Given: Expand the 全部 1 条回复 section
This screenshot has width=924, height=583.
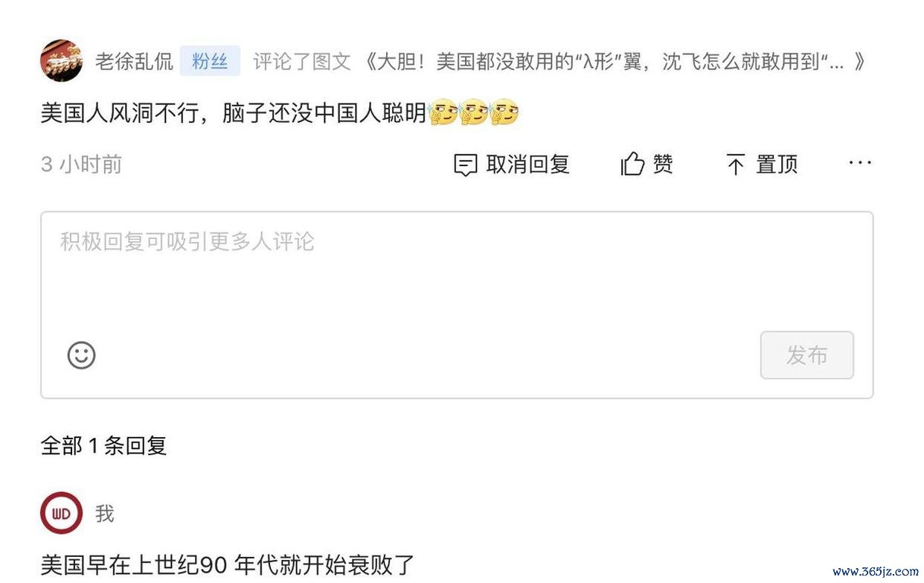Looking at the screenshot, I should point(104,446).
